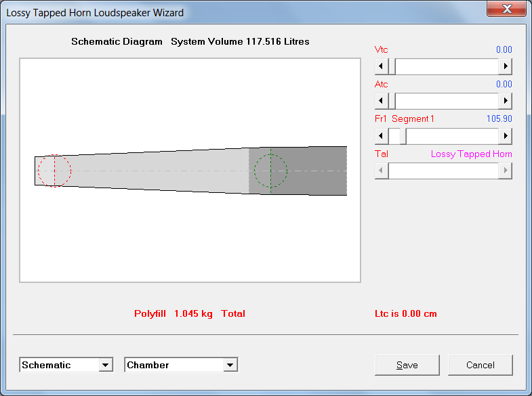Click the Ltc is 0.00 cm text
The width and height of the screenshot is (532, 396).
[x=406, y=313]
